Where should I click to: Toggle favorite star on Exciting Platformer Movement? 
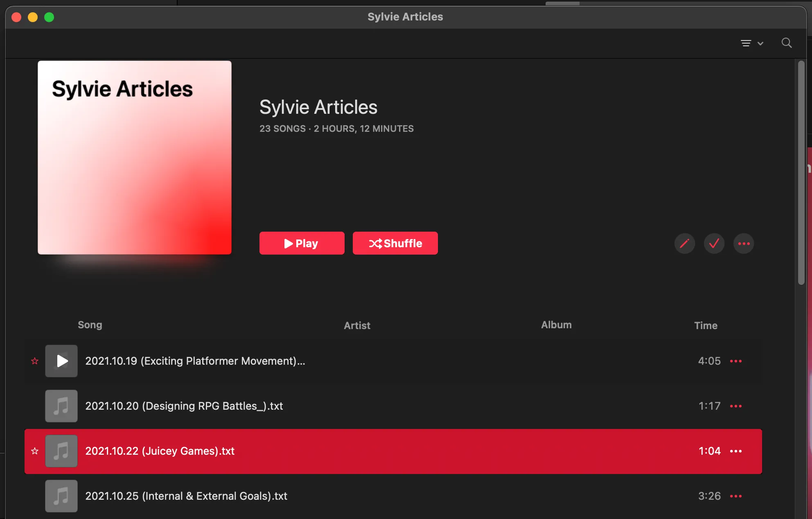35,361
